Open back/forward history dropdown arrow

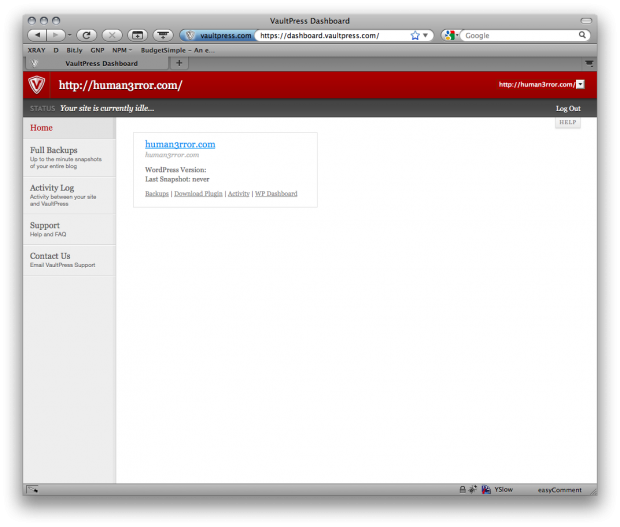(x=69, y=35)
